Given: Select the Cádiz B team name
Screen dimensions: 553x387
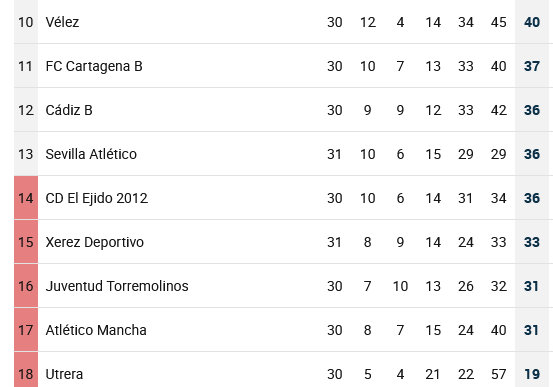Looking at the screenshot, I should 69,110.
